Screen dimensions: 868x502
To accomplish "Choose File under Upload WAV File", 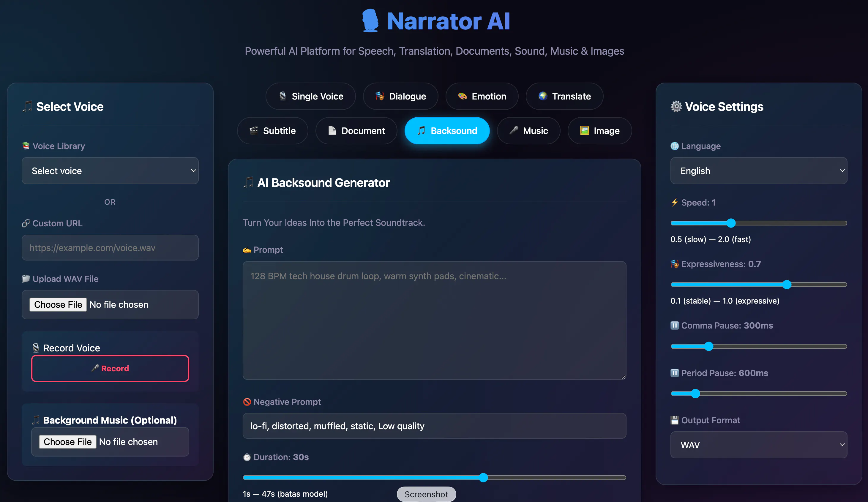I will pyautogui.click(x=58, y=304).
